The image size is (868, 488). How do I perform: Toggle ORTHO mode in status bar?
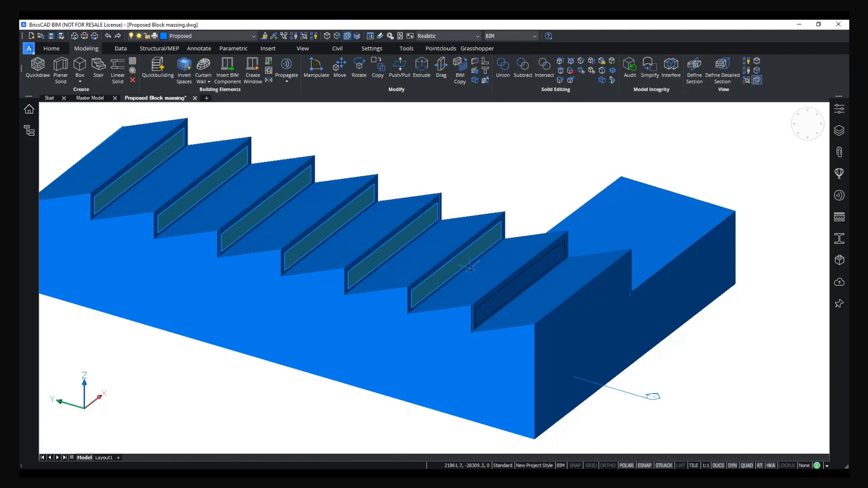[x=608, y=465]
